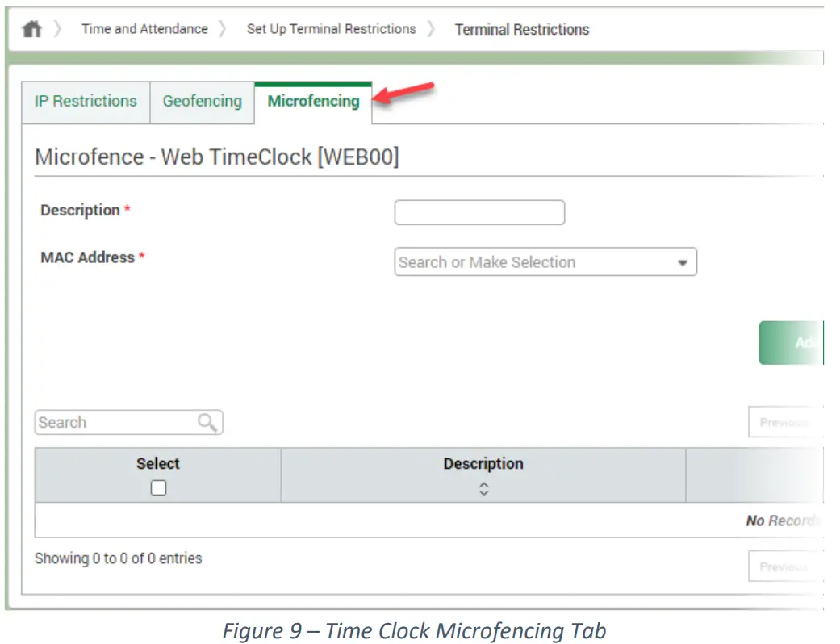Click the 'Microfence - Web TimeClock [WEB00]' heading
The image size is (840, 644).
pos(217,157)
